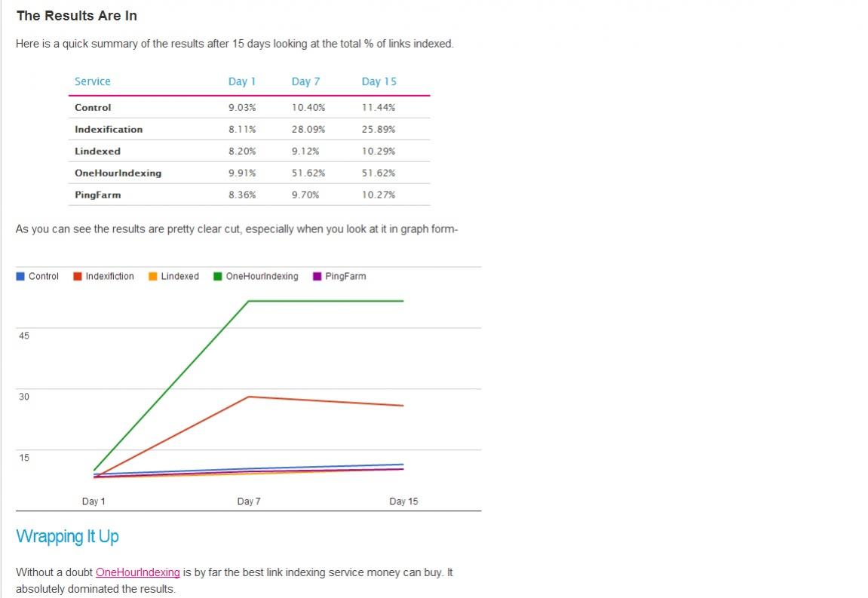
Task: Click The Results Are In heading
Action: [x=77, y=16]
